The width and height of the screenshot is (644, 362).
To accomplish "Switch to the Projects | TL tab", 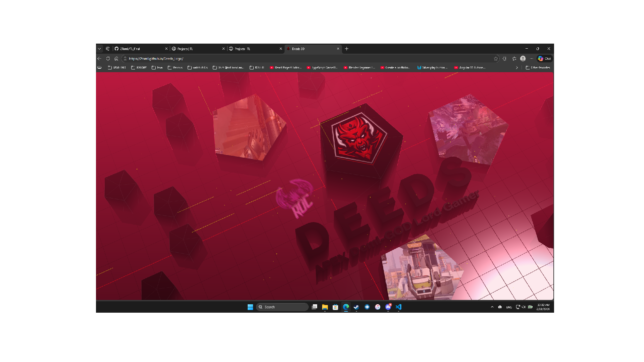I will 186,48.
